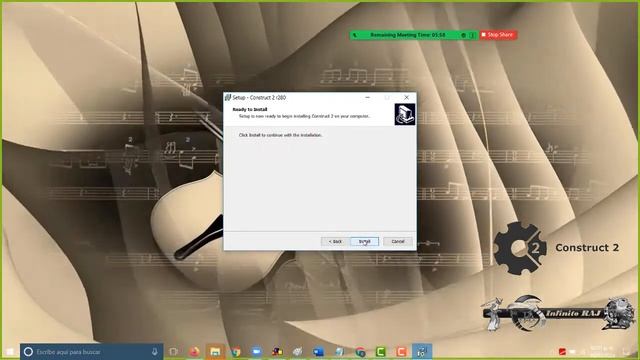
Task: Click the installer computer icon in header
Action: tap(405, 114)
